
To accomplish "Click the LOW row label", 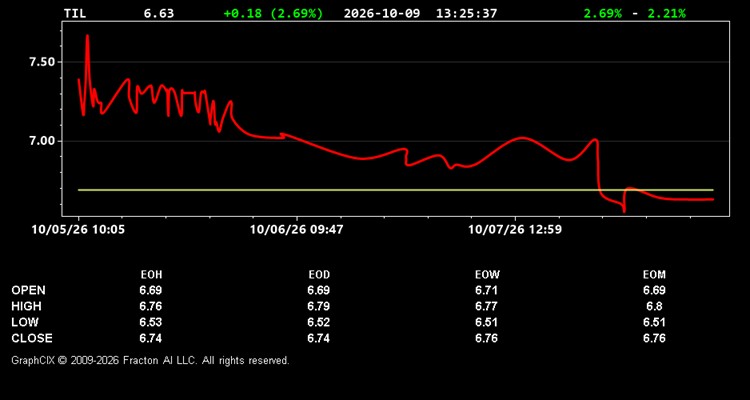I will coord(25,322).
